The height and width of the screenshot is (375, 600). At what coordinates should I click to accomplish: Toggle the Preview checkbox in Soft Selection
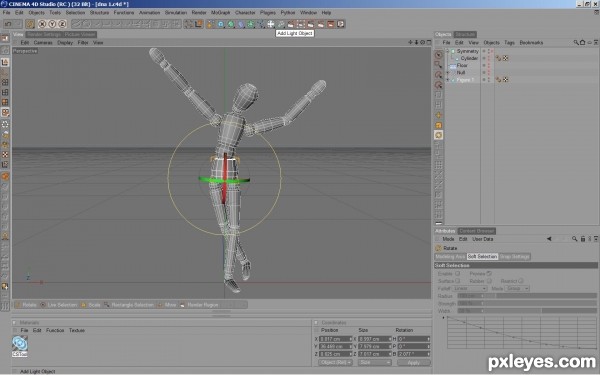[489, 274]
